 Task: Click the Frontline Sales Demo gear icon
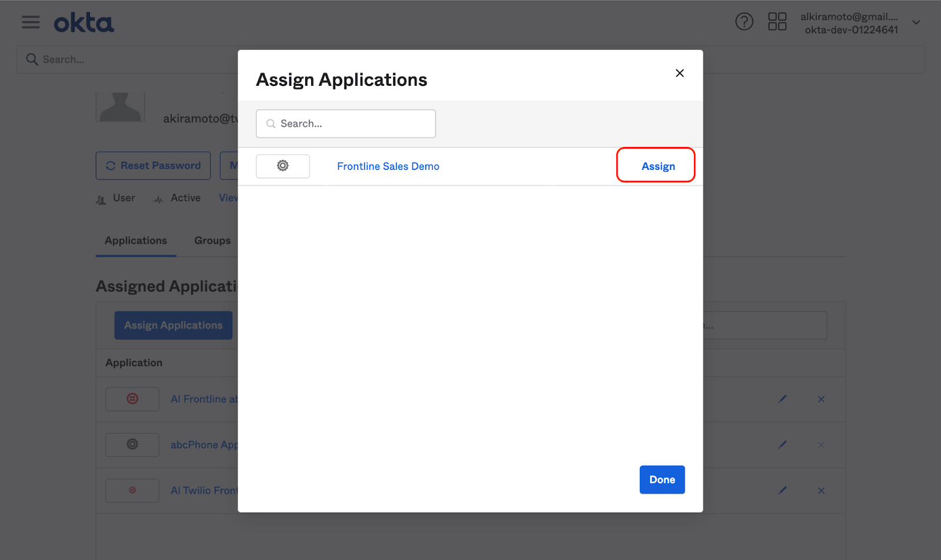283,166
